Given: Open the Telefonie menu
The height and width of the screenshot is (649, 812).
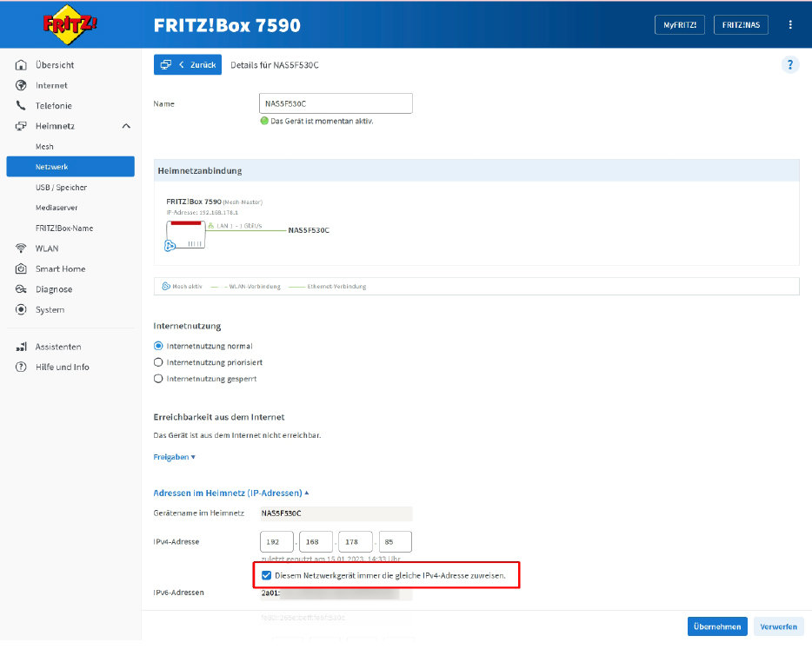Looking at the screenshot, I should point(53,106).
